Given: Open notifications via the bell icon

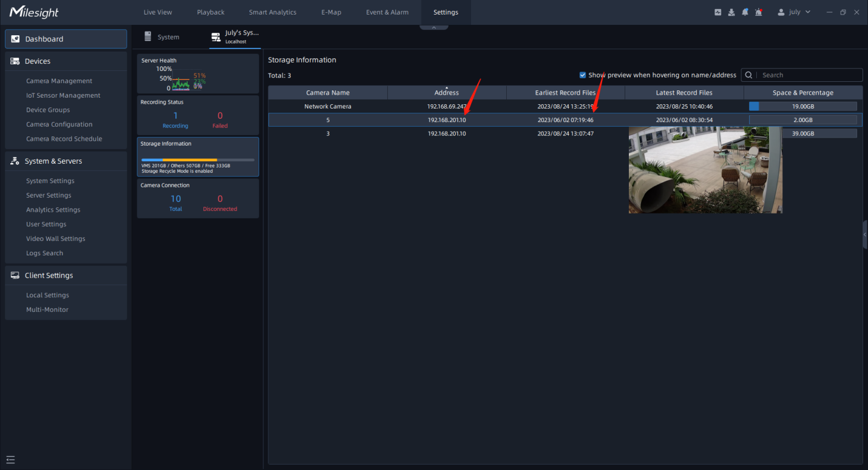Looking at the screenshot, I should pos(745,12).
